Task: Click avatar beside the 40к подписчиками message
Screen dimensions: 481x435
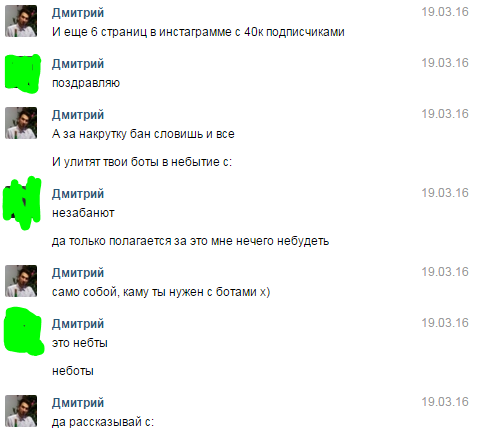Action: 21,21
